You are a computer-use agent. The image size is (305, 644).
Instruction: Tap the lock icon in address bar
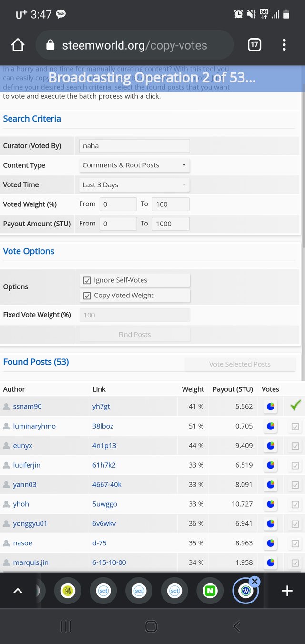pyautogui.click(x=51, y=45)
